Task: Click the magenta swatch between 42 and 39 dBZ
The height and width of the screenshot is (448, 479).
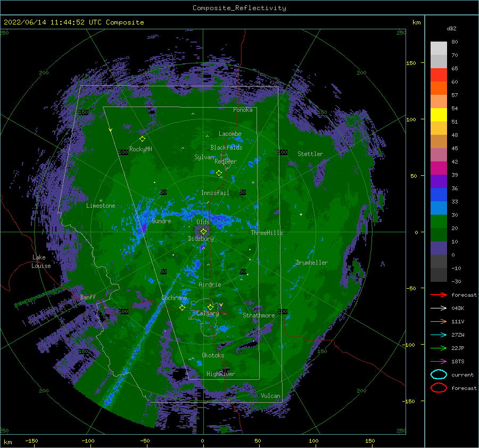Action: [439, 168]
